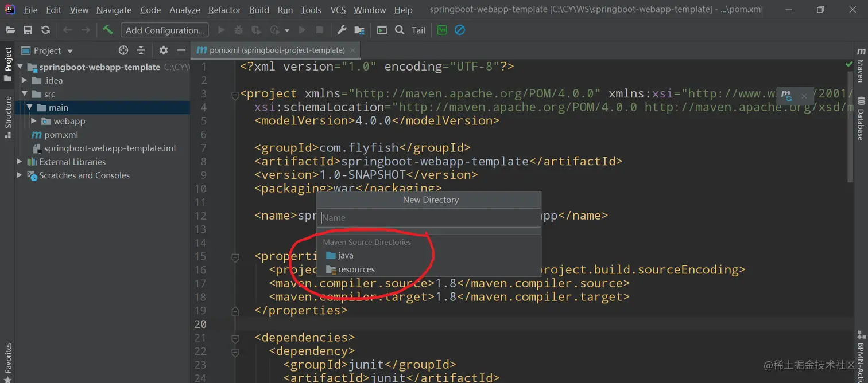Open the File menu
The width and height of the screenshot is (868, 383).
tap(30, 10)
